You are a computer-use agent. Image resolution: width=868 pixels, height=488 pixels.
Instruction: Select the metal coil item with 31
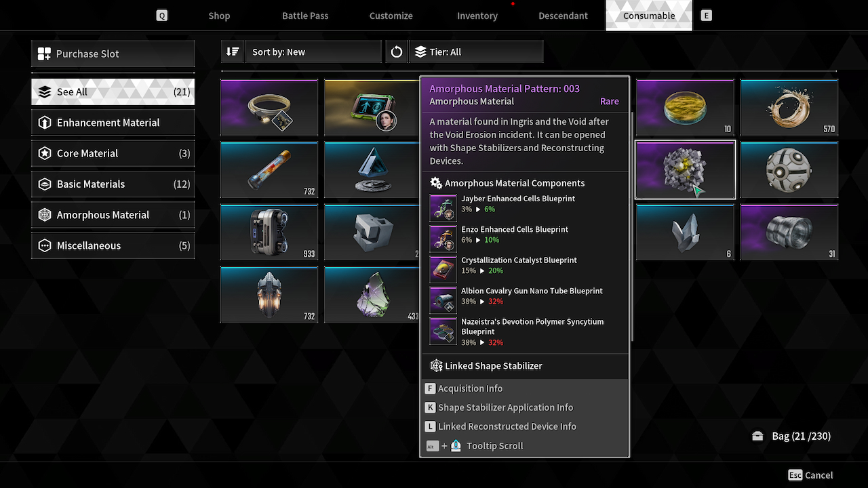pos(789,232)
